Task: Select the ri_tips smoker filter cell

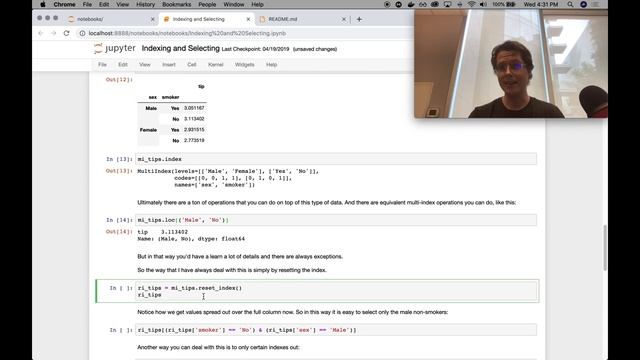Action: pos(336,330)
